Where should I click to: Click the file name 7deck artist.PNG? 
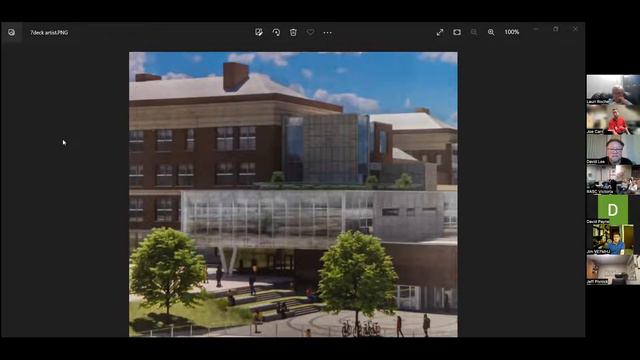click(x=49, y=33)
